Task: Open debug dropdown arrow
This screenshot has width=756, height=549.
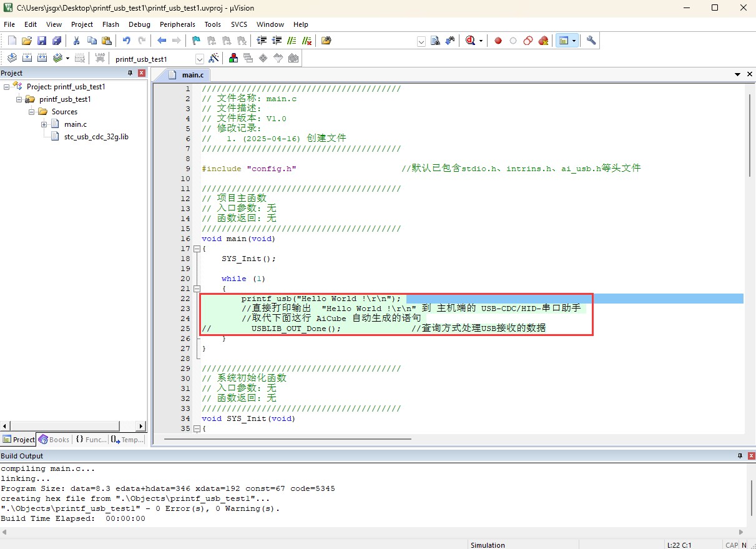Action: click(481, 41)
